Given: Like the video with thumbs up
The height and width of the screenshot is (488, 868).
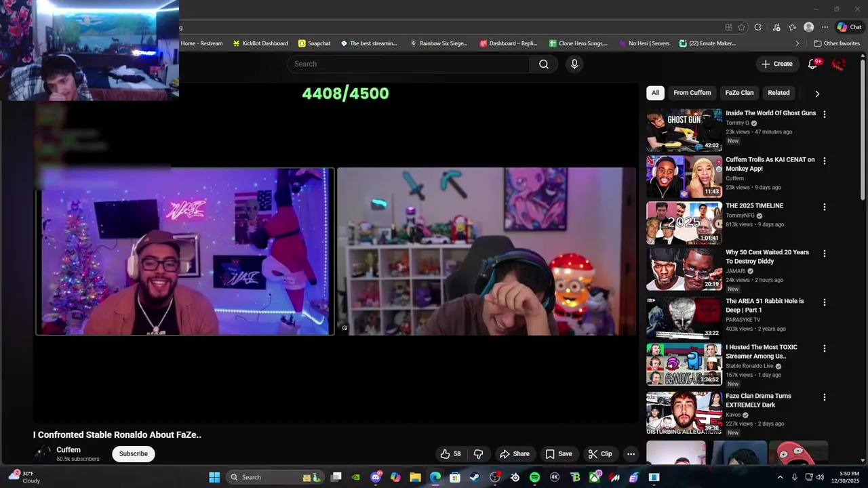Looking at the screenshot, I should (450, 454).
